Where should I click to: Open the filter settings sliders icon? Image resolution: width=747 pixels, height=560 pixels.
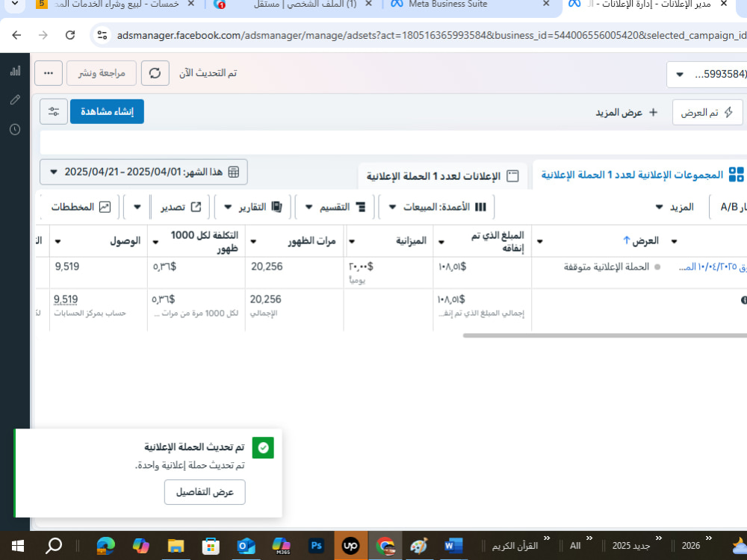pos(54,111)
